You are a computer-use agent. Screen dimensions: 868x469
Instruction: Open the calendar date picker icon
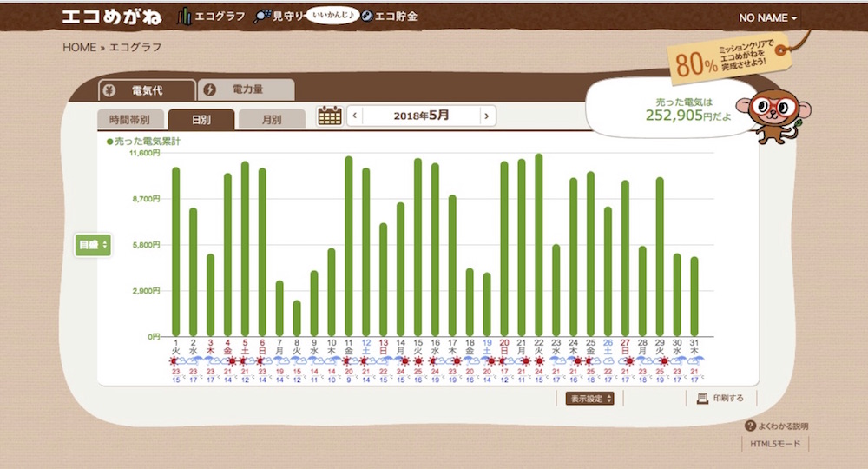330,116
